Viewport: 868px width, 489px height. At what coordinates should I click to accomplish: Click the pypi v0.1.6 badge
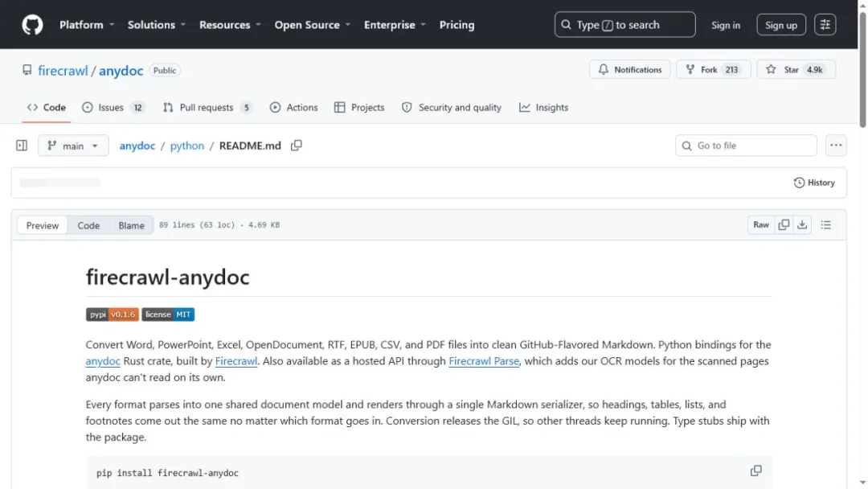[113, 314]
